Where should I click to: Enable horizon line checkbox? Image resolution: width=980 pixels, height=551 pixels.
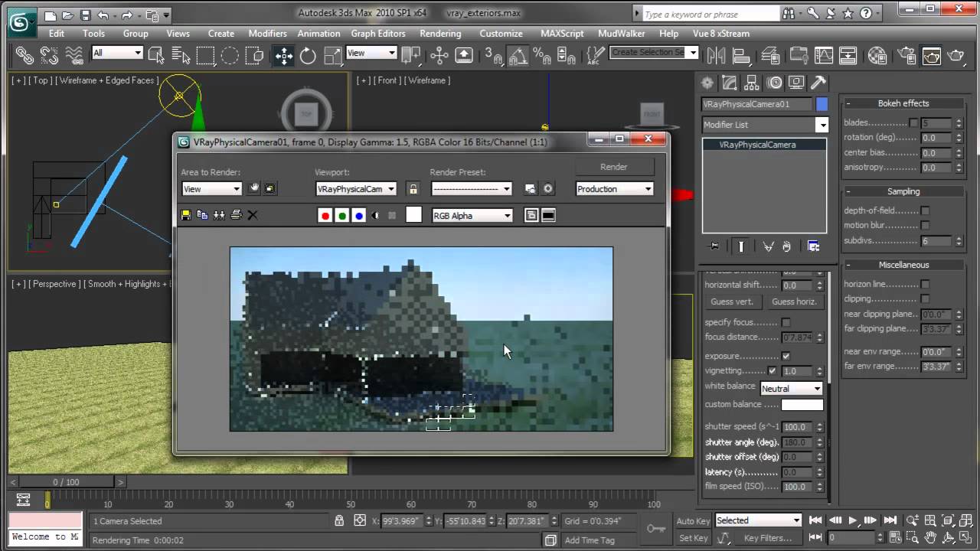click(925, 284)
